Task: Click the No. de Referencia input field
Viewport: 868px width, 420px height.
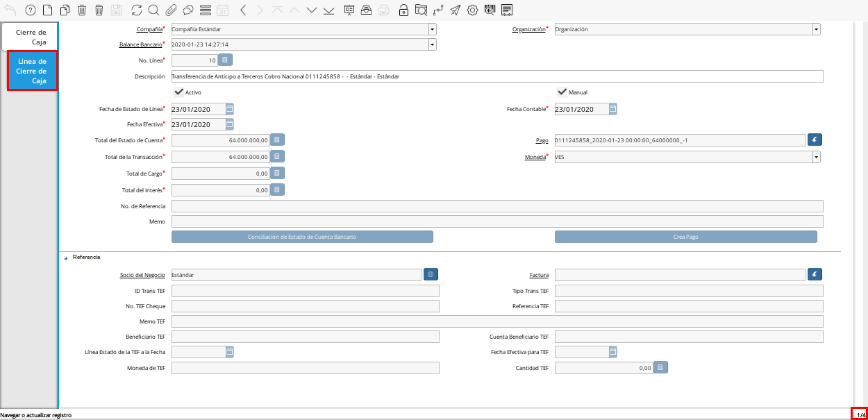Action: click(496, 206)
